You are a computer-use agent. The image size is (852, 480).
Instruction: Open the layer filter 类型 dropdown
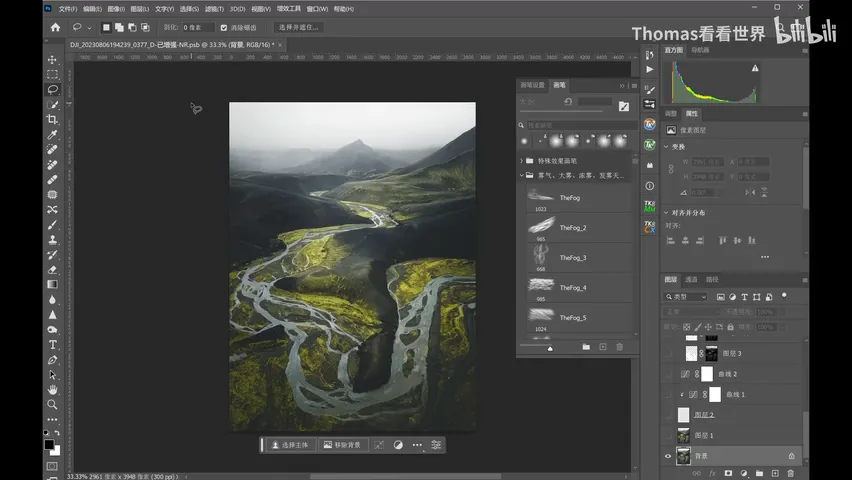[x=686, y=297]
